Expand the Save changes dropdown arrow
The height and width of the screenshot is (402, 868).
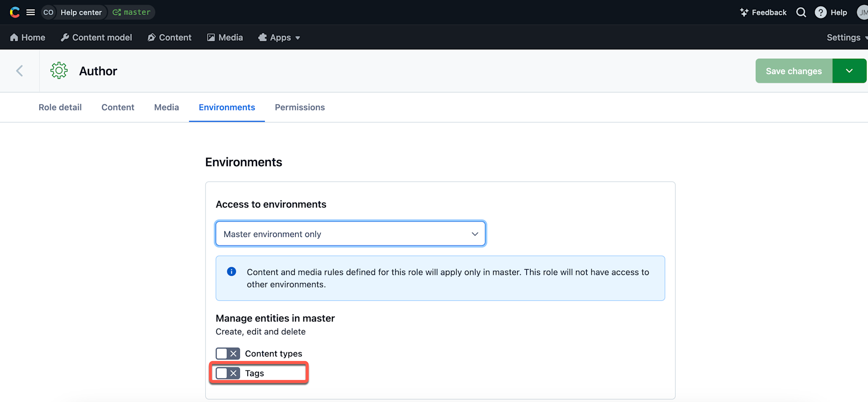(849, 71)
